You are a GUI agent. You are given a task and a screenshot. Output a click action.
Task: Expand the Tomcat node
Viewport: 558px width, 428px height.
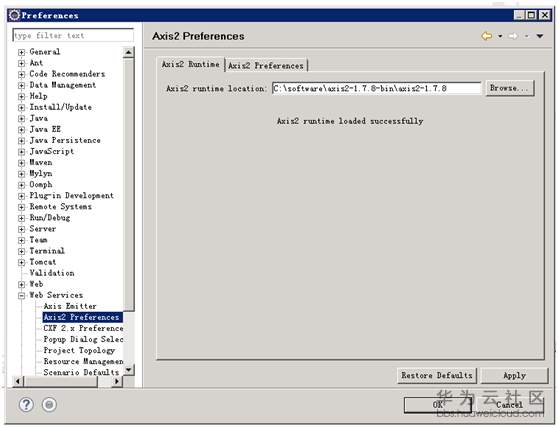coord(22,263)
